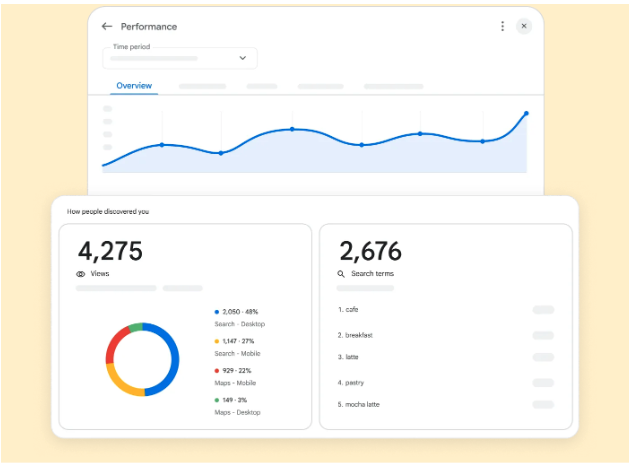Click the Search - Desktop legend label
630x464 pixels.
[x=239, y=324]
